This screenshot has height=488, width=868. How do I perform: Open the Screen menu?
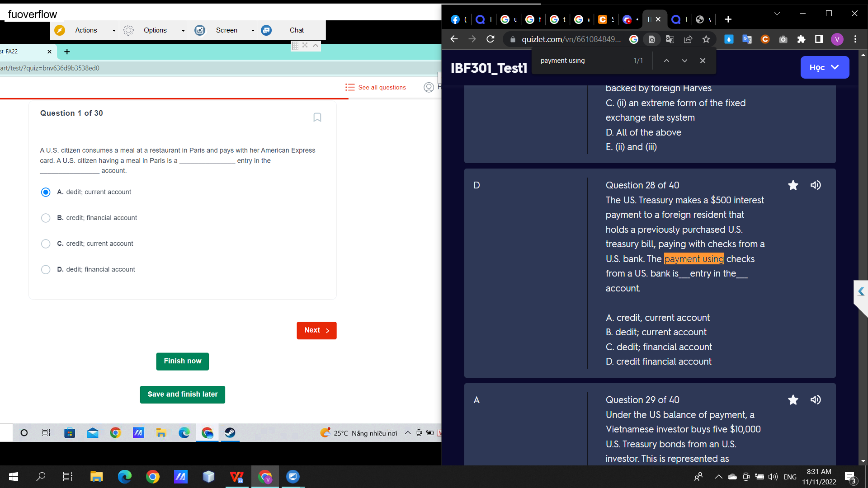point(226,30)
